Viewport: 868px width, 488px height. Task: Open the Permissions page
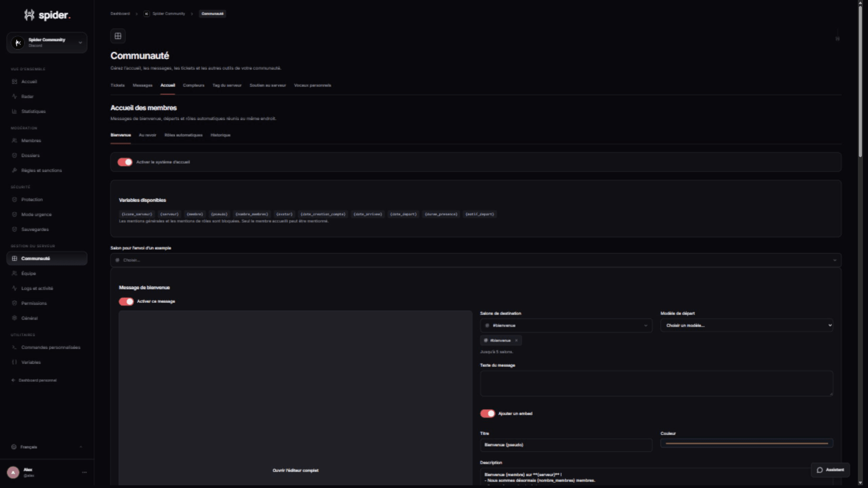click(x=47, y=303)
